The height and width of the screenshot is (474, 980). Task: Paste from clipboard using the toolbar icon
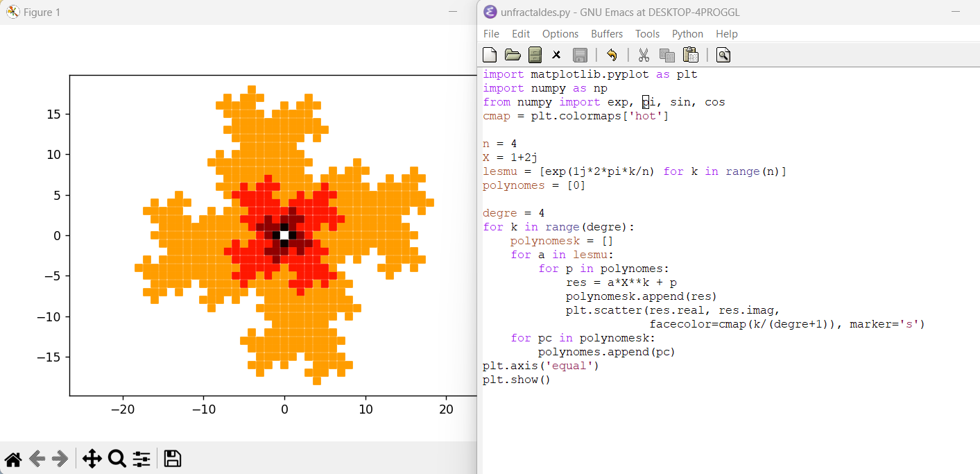[690, 55]
